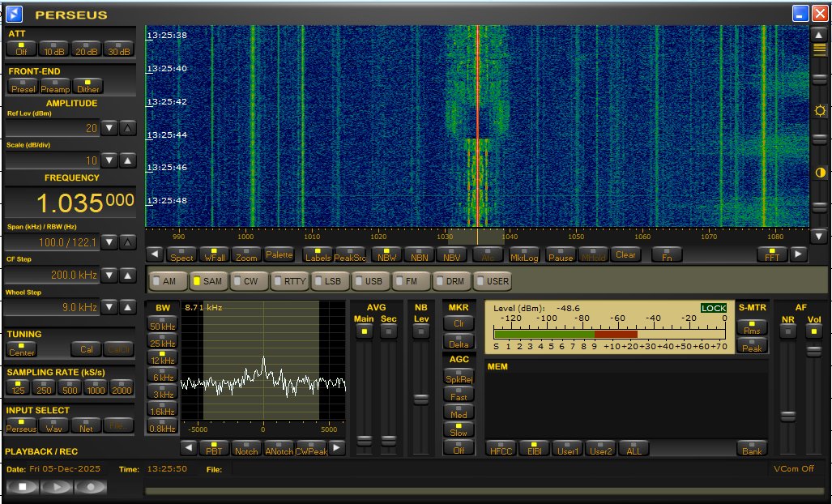Select 250 kS/s sampling rate
Screen dimensions: 832x504
(44, 388)
